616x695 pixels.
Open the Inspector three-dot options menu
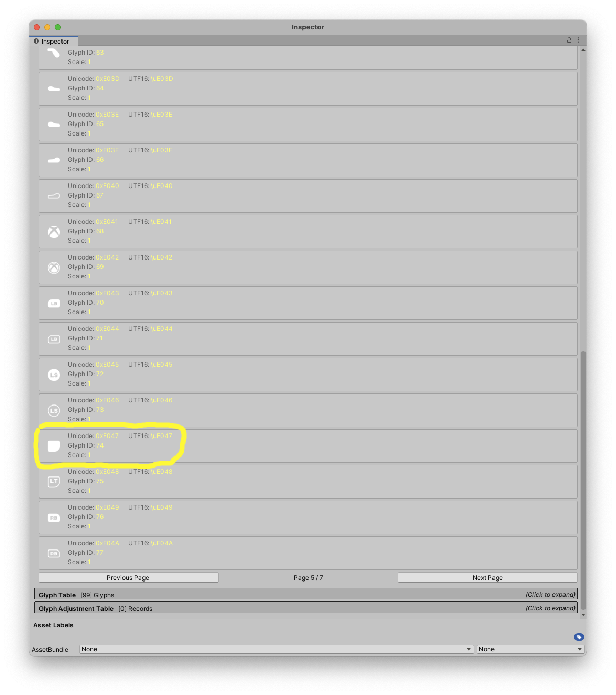(578, 40)
